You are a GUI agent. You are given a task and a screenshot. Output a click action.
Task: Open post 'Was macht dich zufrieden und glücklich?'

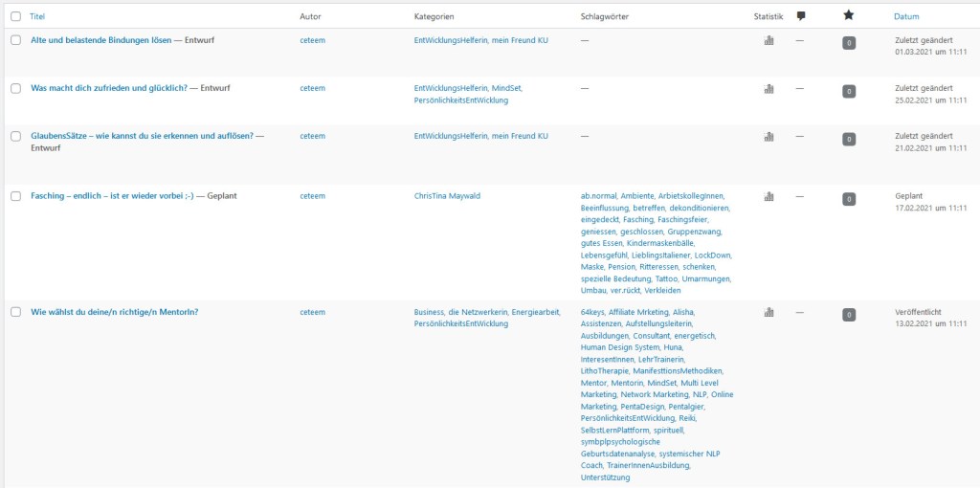pos(108,88)
